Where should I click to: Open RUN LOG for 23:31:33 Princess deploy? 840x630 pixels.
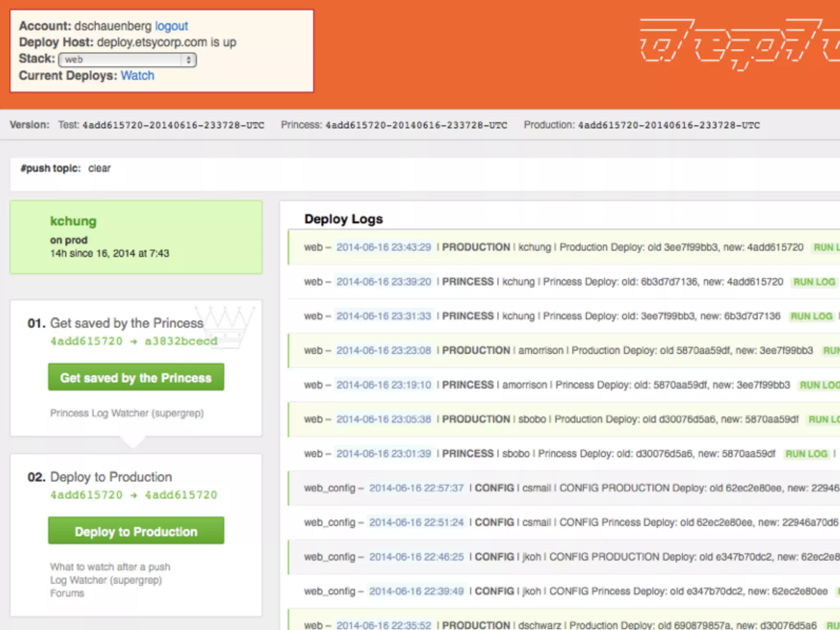[811, 316]
